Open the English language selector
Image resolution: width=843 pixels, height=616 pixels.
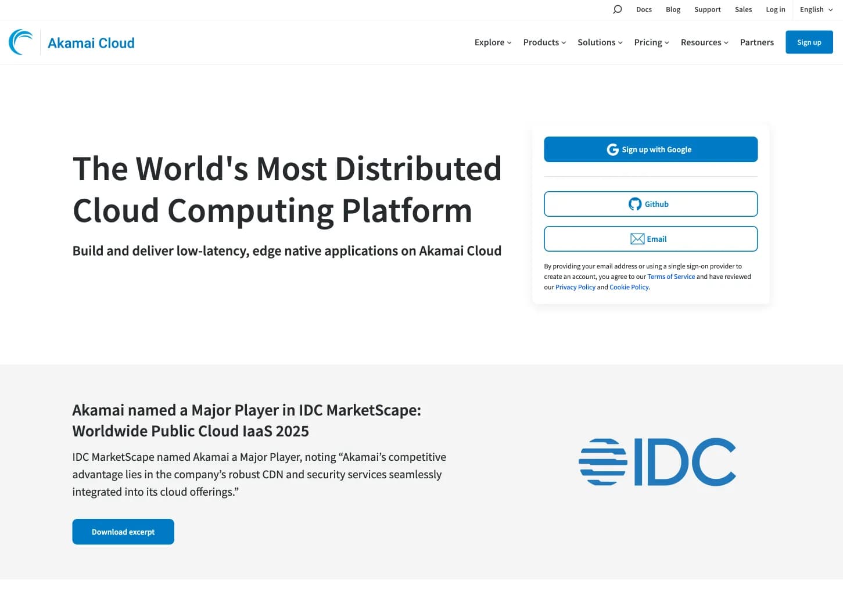coord(815,9)
